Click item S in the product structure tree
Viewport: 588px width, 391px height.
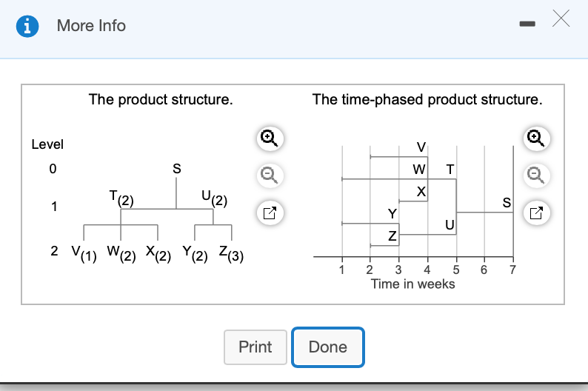176,169
